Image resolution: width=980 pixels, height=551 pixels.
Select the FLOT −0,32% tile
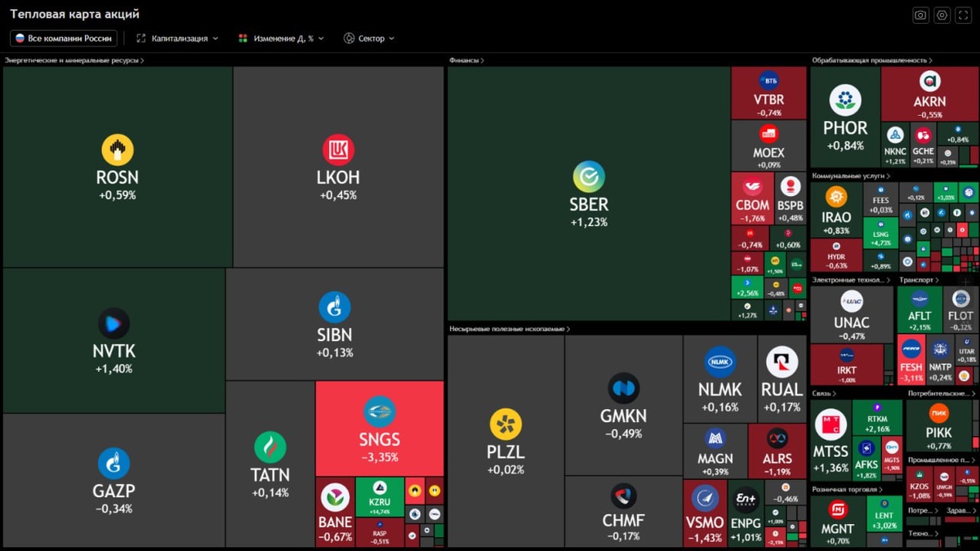tap(960, 310)
